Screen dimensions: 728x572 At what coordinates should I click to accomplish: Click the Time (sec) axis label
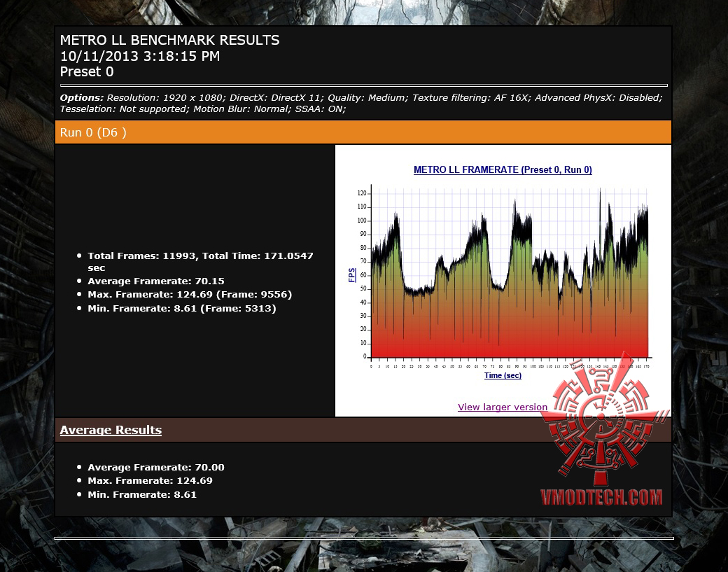[503, 375]
